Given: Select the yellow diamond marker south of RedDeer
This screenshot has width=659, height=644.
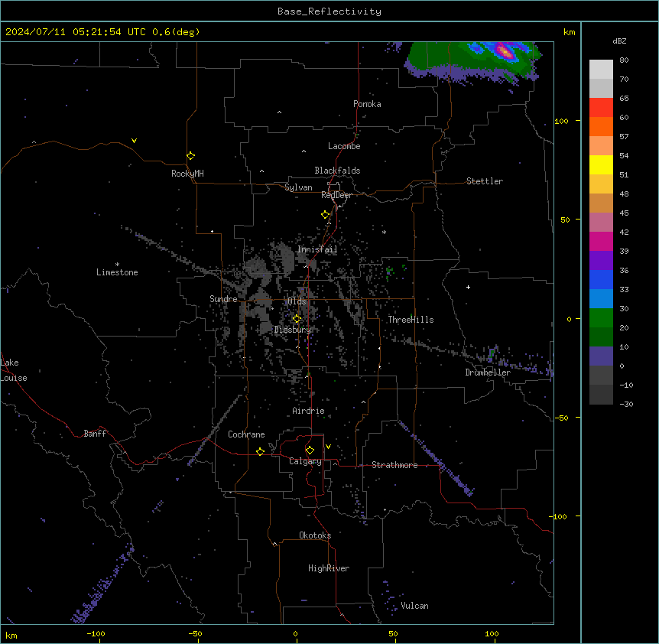Looking at the screenshot, I should [x=325, y=215].
